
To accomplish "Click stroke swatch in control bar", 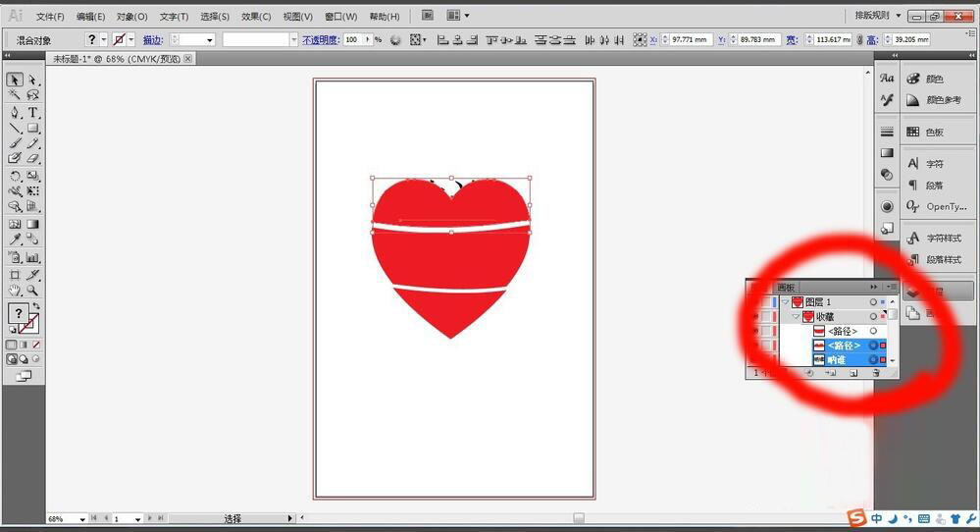I will click(x=119, y=39).
